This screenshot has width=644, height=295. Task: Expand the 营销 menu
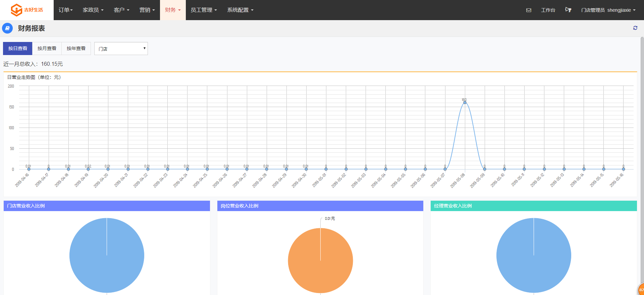click(x=147, y=10)
